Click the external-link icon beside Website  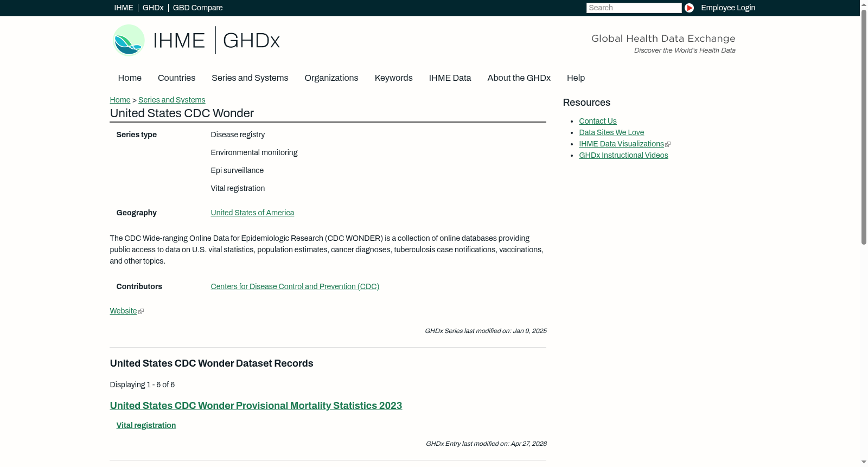coord(141,311)
